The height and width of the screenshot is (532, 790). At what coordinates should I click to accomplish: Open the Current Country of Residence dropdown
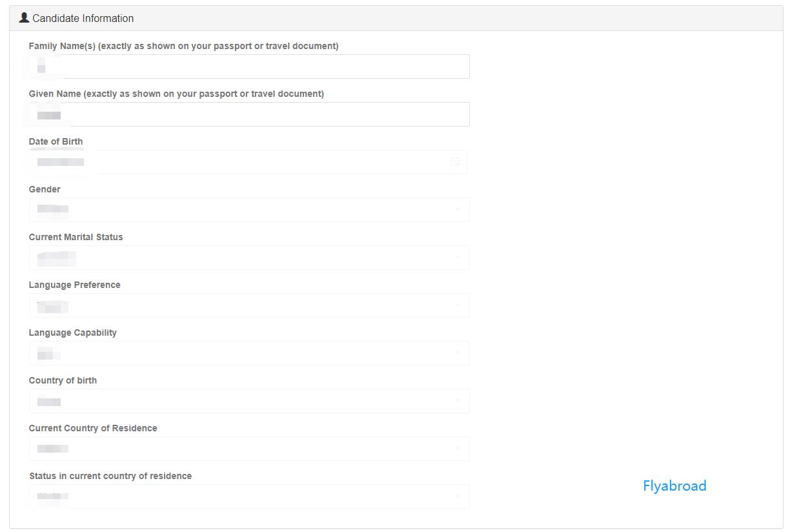coord(249,449)
